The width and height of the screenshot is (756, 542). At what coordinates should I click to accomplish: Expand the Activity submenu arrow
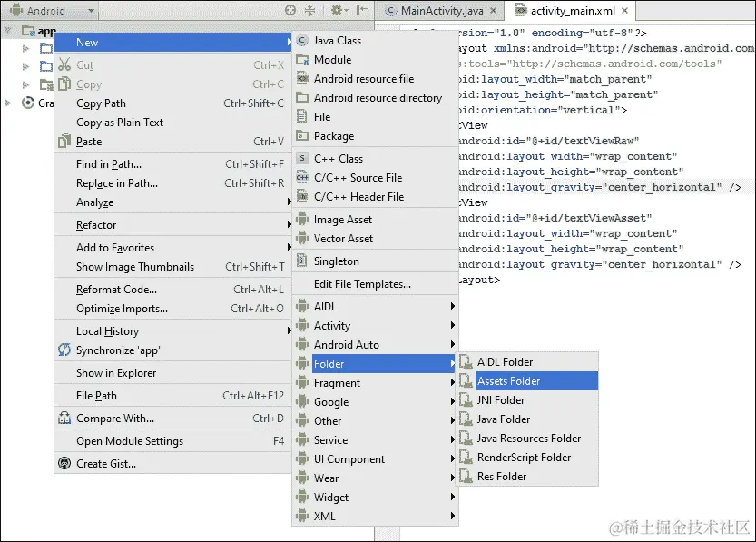pyautogui.click(x=452, y=326)
